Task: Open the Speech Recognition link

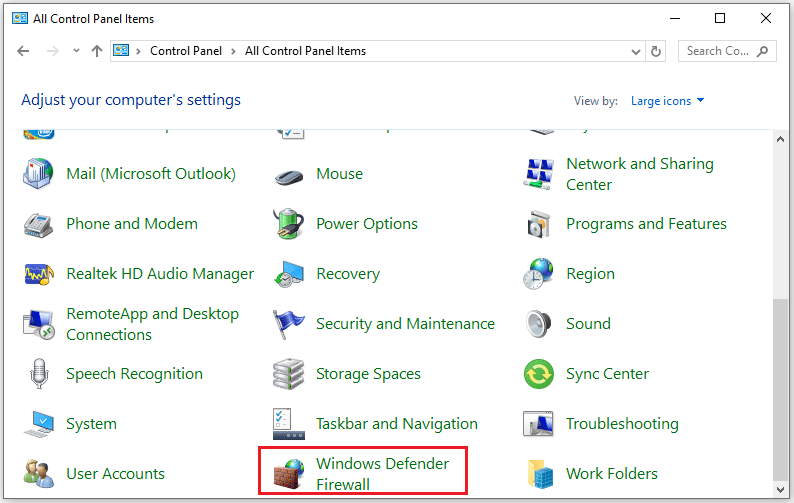Action: point(134,374)
